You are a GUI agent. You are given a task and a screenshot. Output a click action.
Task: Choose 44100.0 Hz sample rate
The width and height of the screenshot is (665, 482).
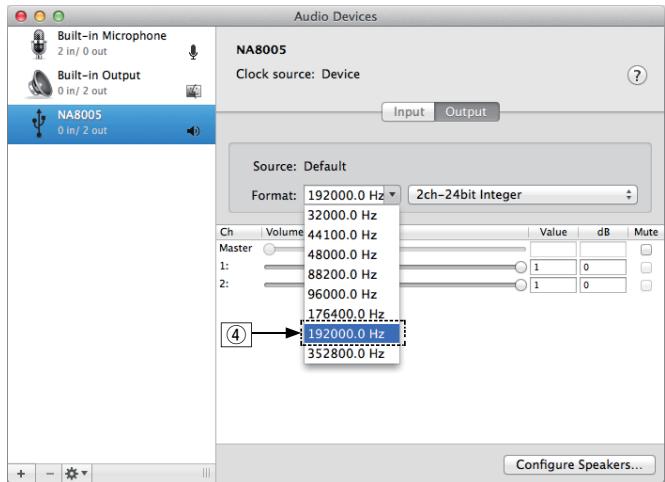click(x=352, y=235)
